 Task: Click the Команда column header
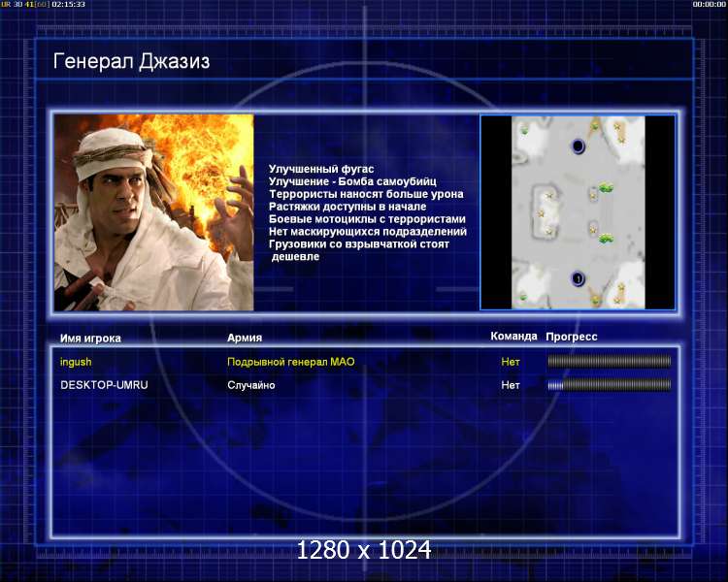[x=513, y=337]
